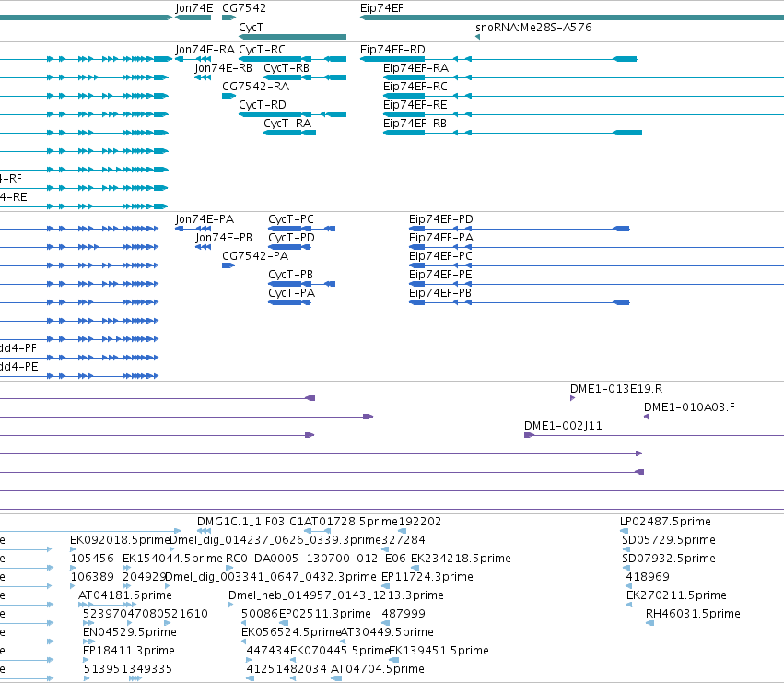
Task: Select the CG7542 gene label
Action: (x=244, y=8)
